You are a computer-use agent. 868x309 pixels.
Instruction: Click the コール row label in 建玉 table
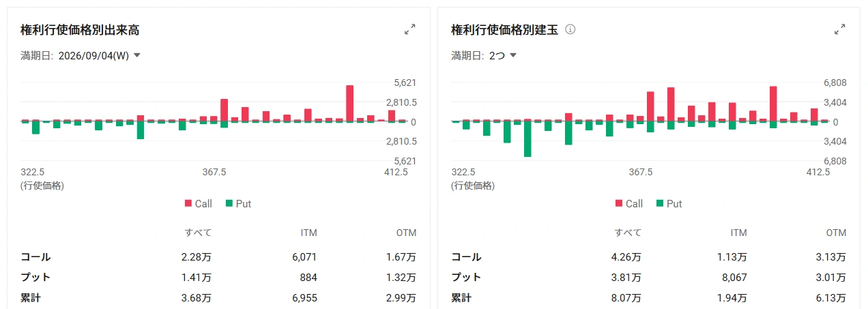pos(466,257)
